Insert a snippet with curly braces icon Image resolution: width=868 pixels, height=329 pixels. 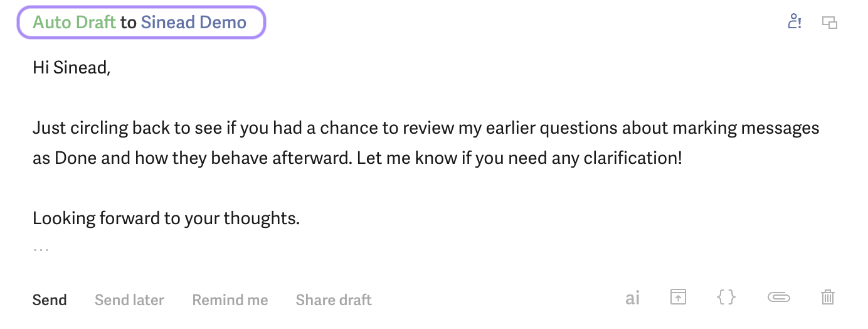pos(726,297)
